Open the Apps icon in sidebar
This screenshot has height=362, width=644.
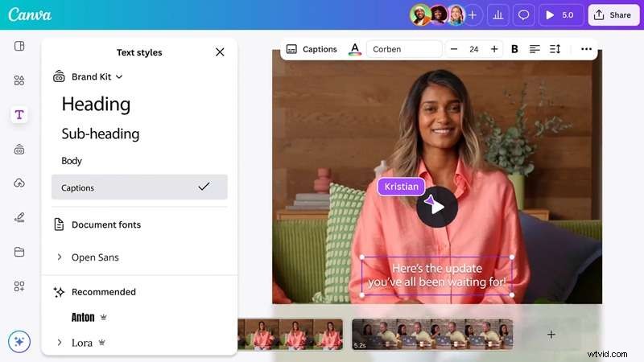(19, 286)
